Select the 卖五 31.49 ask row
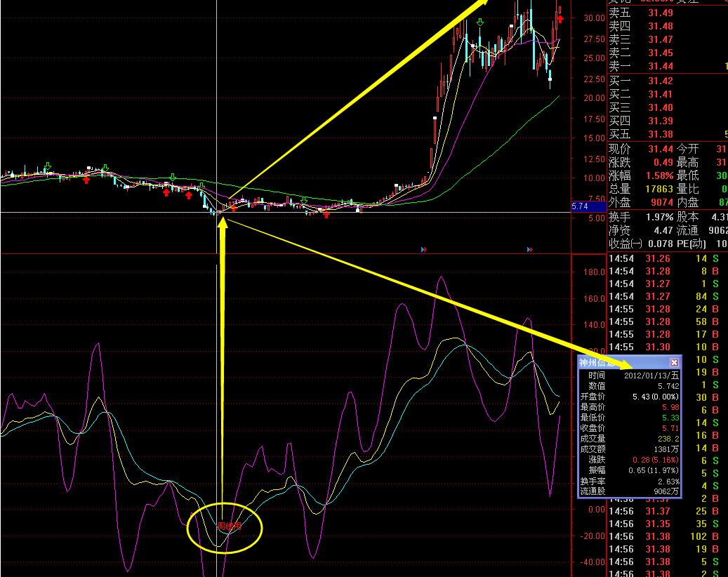The height and width of the screenshot is (577, 728). pos(668,13)
